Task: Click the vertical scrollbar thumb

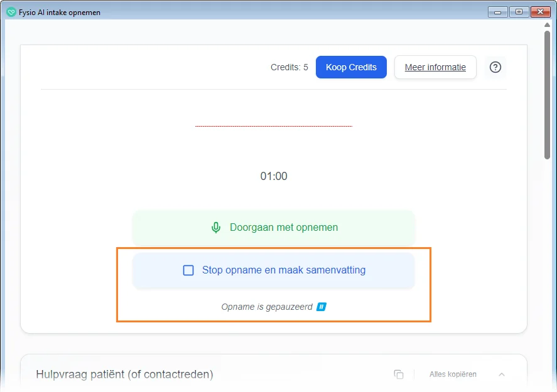Action: (548, 94)
